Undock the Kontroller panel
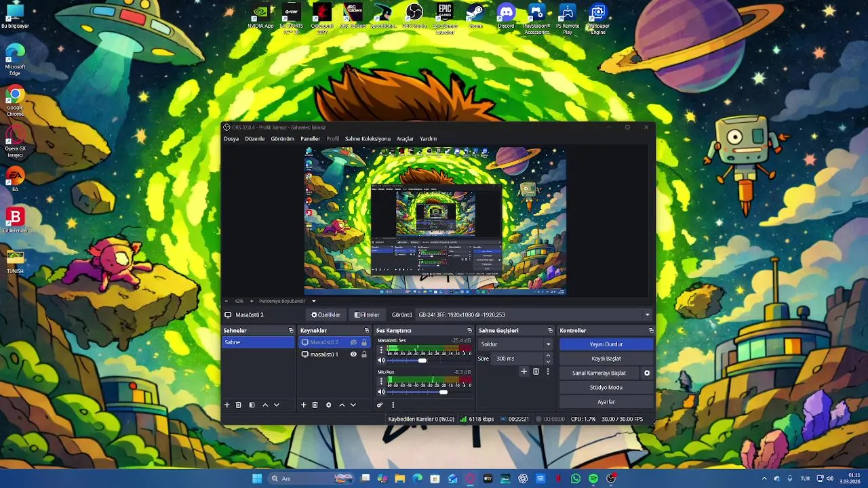 (650, 330)
